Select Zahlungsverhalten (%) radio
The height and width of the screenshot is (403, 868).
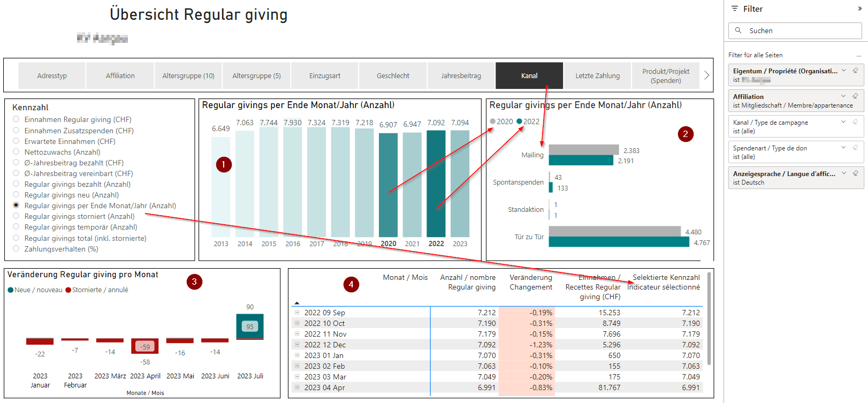click(x=16, y=248)
